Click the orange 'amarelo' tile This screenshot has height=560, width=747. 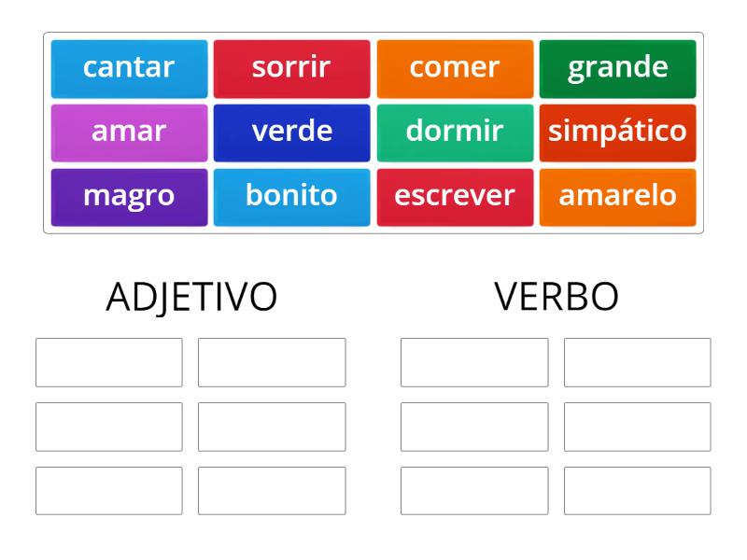coord(618,196)
